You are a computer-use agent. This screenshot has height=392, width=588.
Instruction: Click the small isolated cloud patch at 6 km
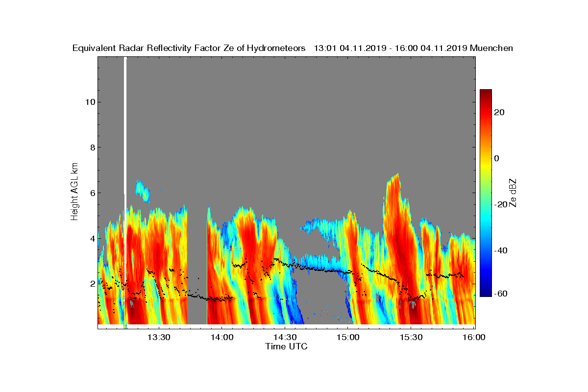(143, 191)
